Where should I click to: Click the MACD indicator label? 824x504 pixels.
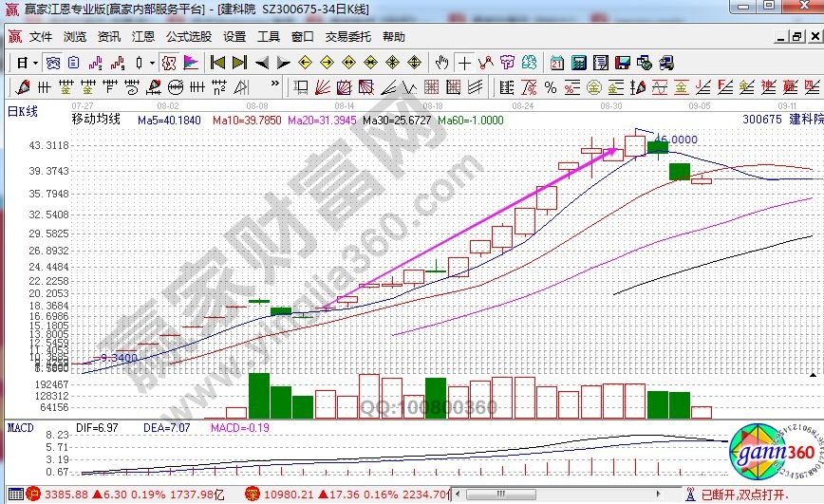click(x=21, y=429)
